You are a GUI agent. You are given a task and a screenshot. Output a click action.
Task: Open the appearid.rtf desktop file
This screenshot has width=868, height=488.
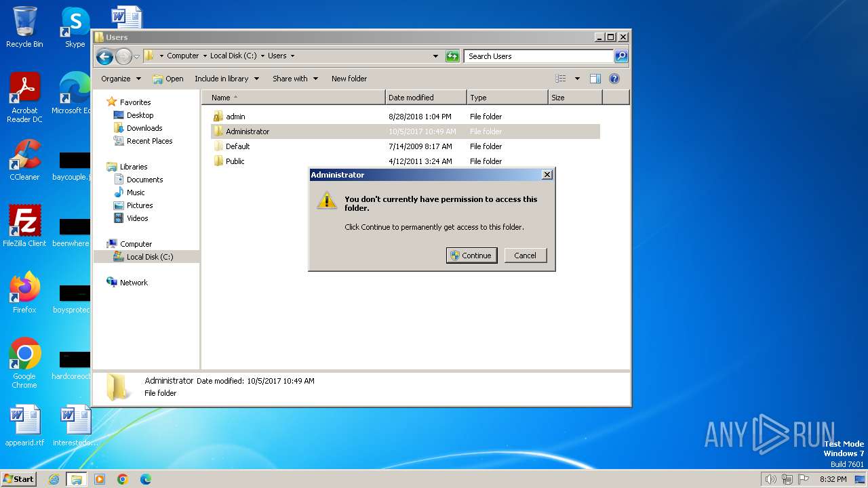click(24, 426)
